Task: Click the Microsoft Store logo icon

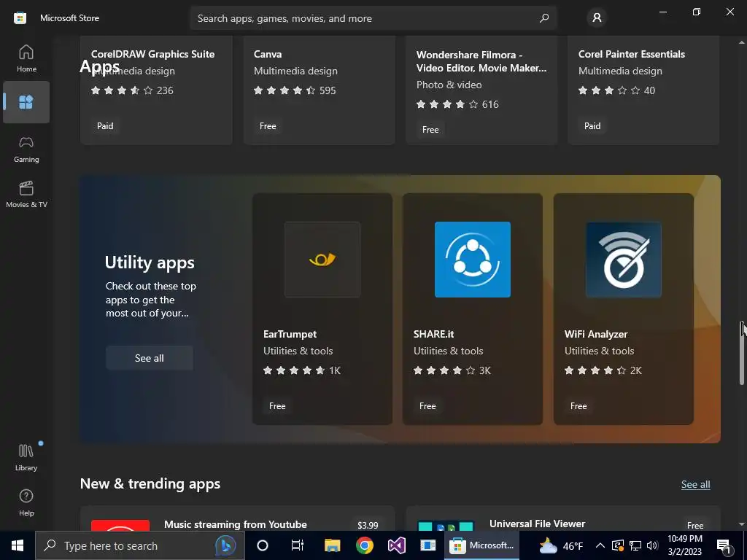Action: 20,18
